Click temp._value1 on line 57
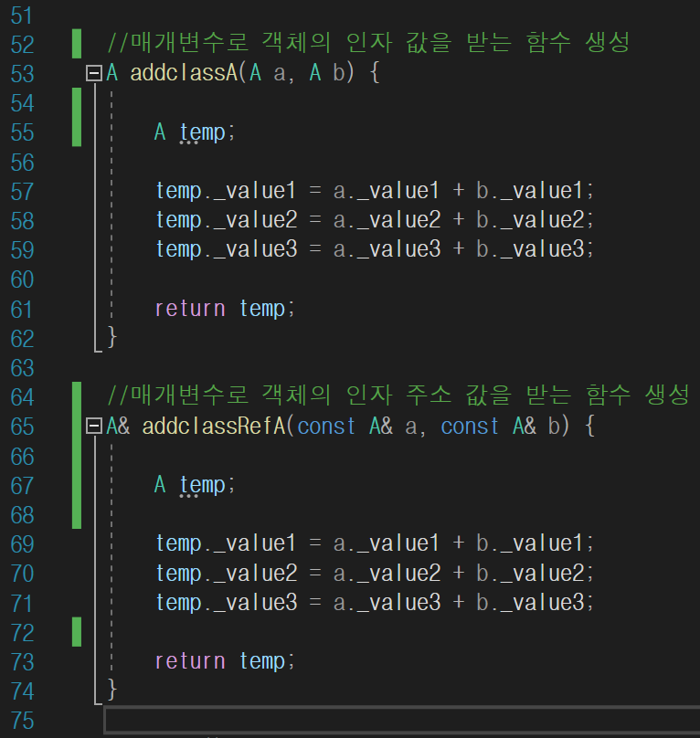This screenshot has height=738, width=700. [x=227, y=191]
